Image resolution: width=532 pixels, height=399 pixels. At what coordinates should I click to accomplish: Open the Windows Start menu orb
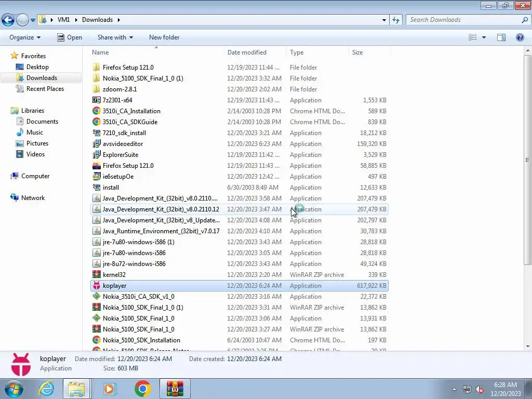coord(14,389)
